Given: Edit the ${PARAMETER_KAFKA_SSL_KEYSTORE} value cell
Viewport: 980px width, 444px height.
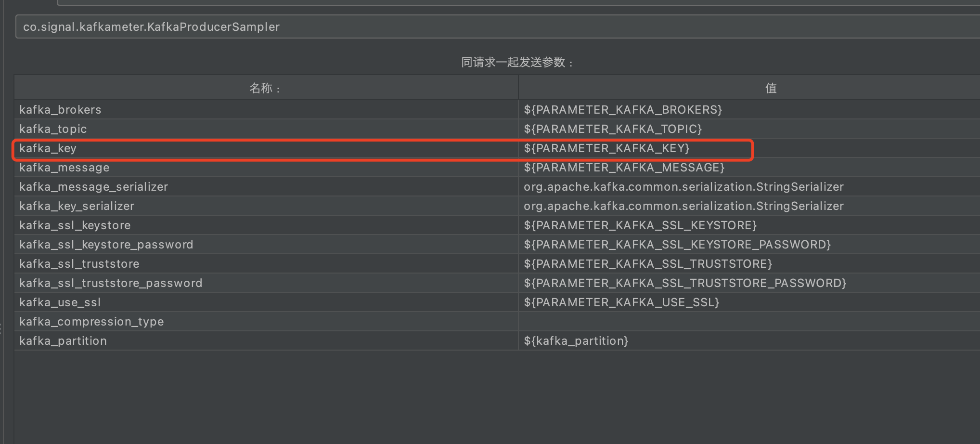Looking at the screenshot, I should (749, 225).
